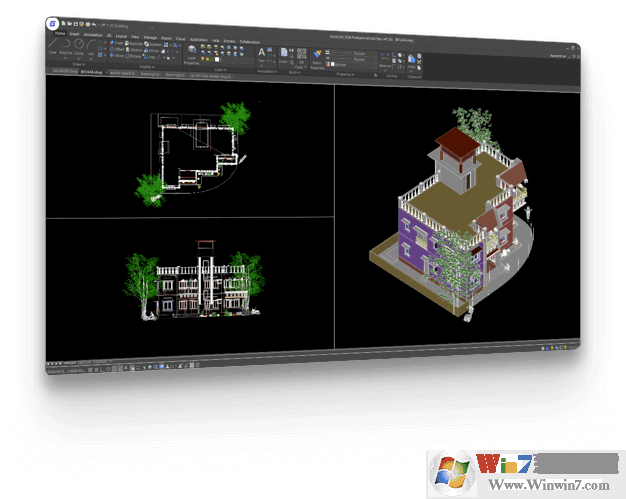Expand the Draw panel options

[x=77, y=66]
